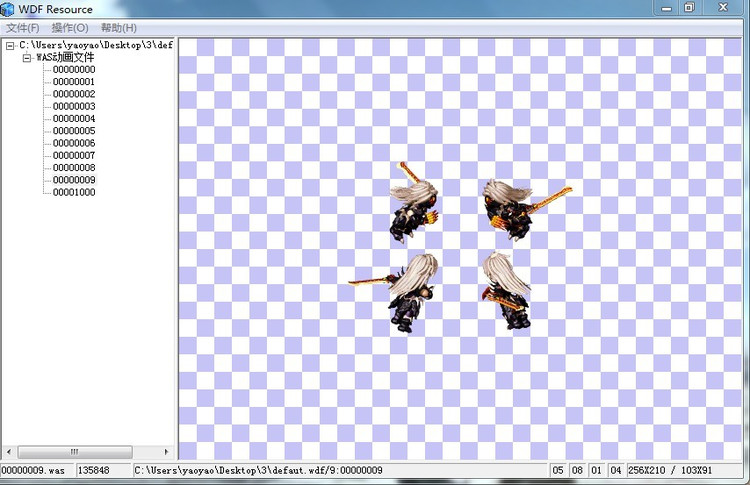Image resolution: width=750 pixels, height=485 pixels.
Task: Click the WDF Resource app icon in title bar
Action: tap(8, 9)
